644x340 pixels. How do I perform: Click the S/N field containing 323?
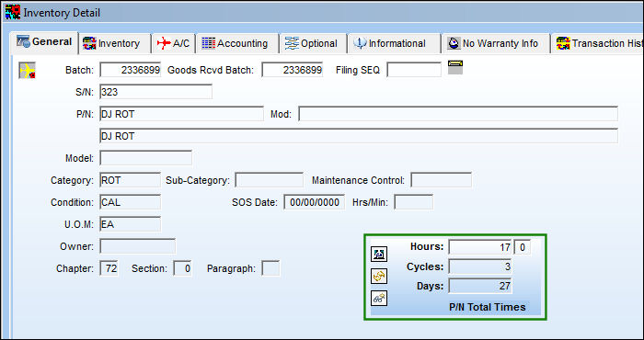(x=156, y=92)
